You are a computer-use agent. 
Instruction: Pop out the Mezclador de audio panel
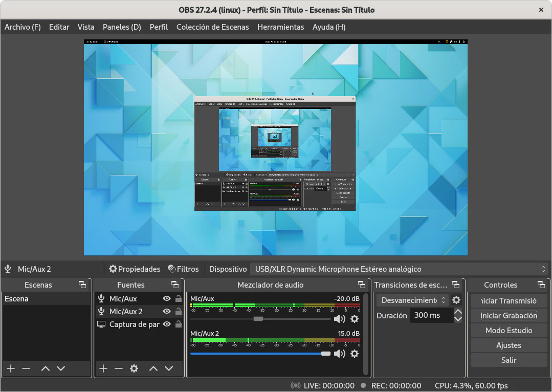click(x=362, y=285)
